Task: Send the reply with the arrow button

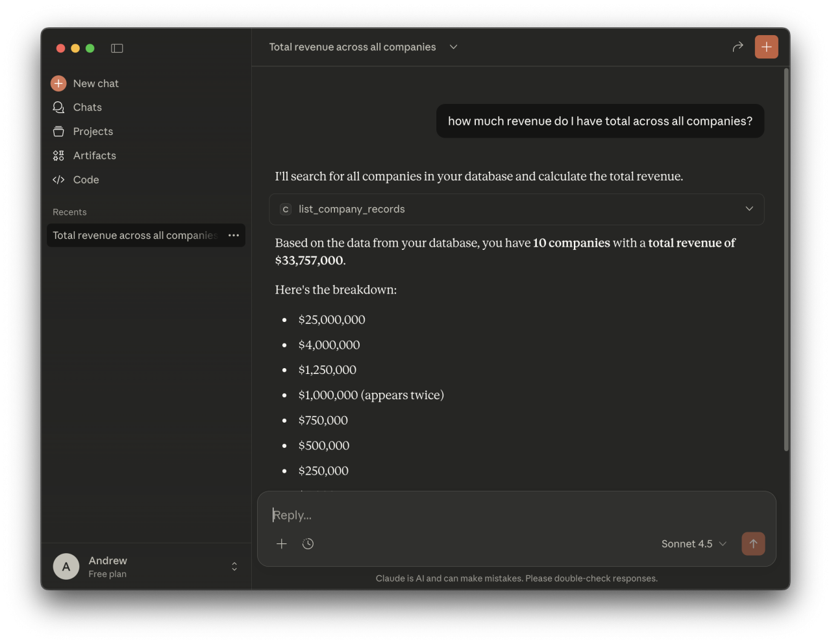Action: [x=753, y=544]
